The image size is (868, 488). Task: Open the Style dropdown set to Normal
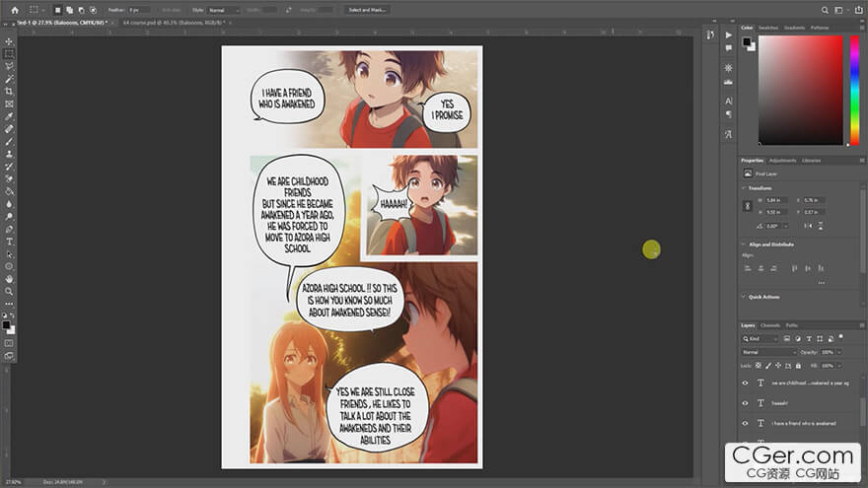pos(223,10)
